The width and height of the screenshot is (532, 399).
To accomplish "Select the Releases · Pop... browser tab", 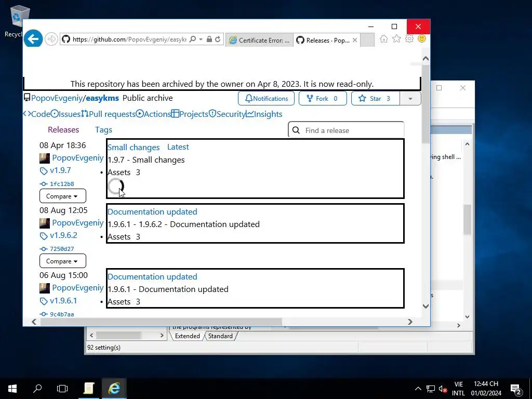I will click(x=323, y=40).
